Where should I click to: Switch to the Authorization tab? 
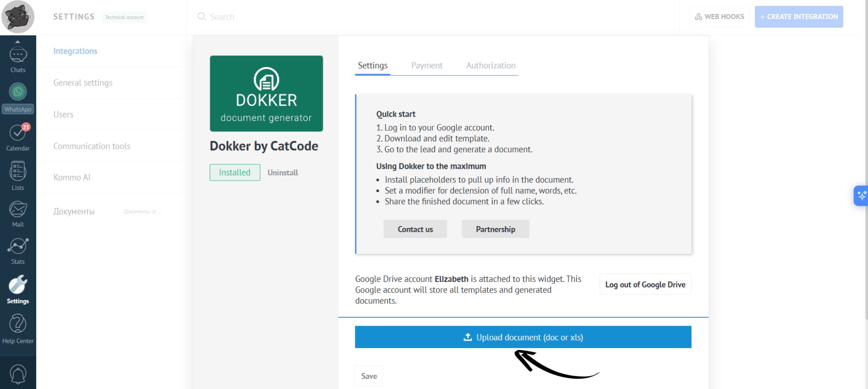[x=490, y=66]
